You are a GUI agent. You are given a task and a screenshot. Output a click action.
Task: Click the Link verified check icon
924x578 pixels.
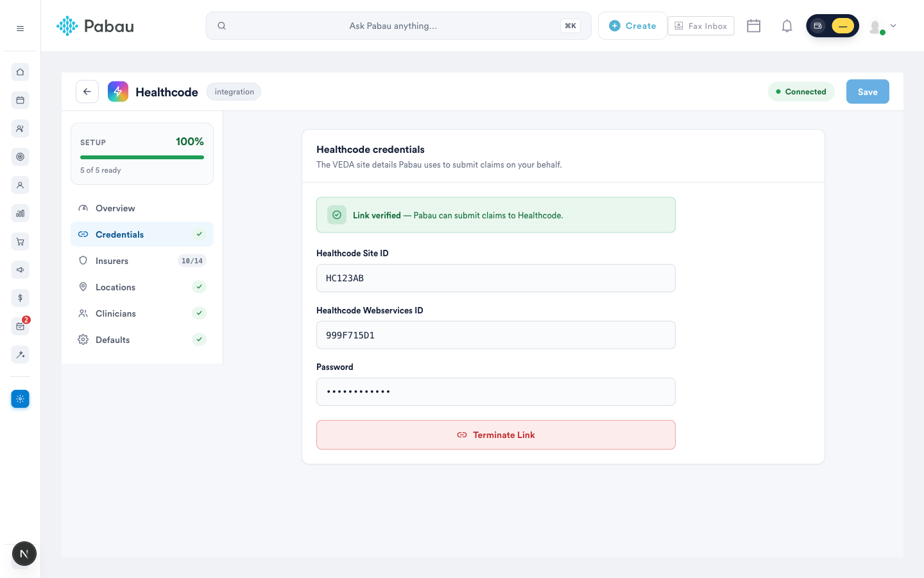click(337, 215)
